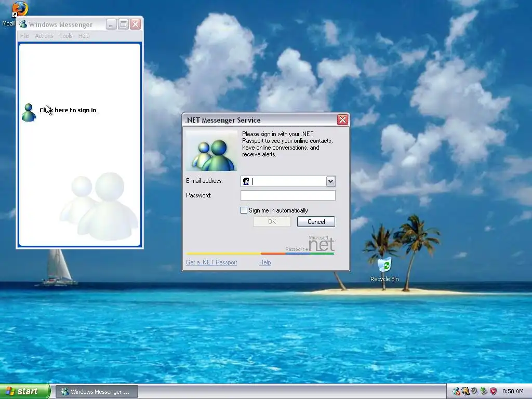Click the disabled OK button
Image resolution: width=532 pixels, height=399 pixels.
272,221
